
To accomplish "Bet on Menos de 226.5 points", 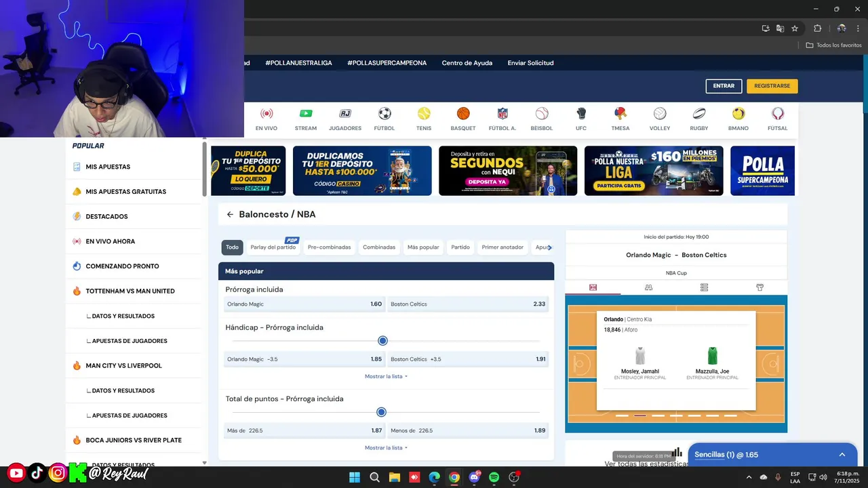I will (x=468, y=430).
